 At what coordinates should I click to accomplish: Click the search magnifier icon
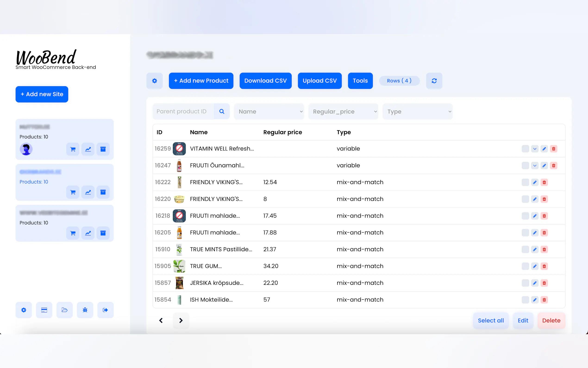pyautogui.click(x=222, y=111)
